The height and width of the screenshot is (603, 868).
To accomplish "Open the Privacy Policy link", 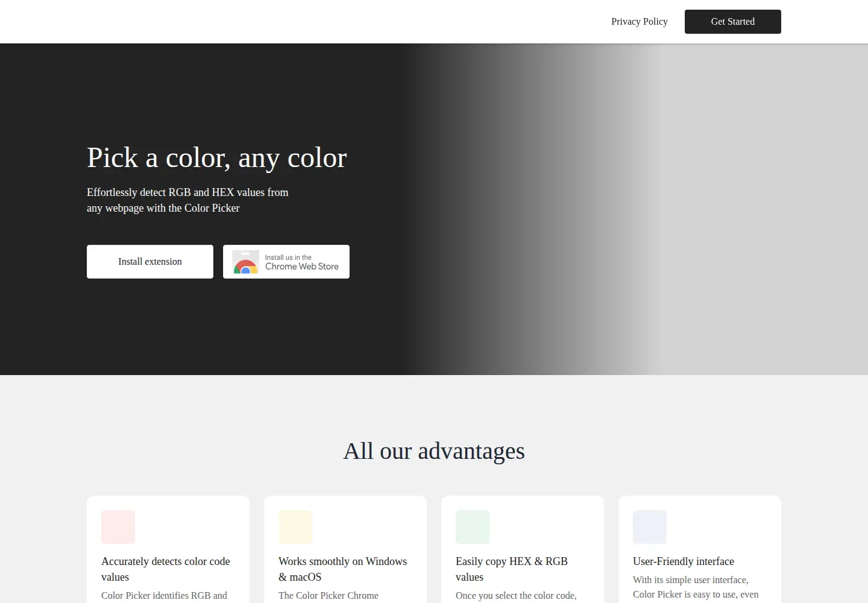I will point(640,22).
